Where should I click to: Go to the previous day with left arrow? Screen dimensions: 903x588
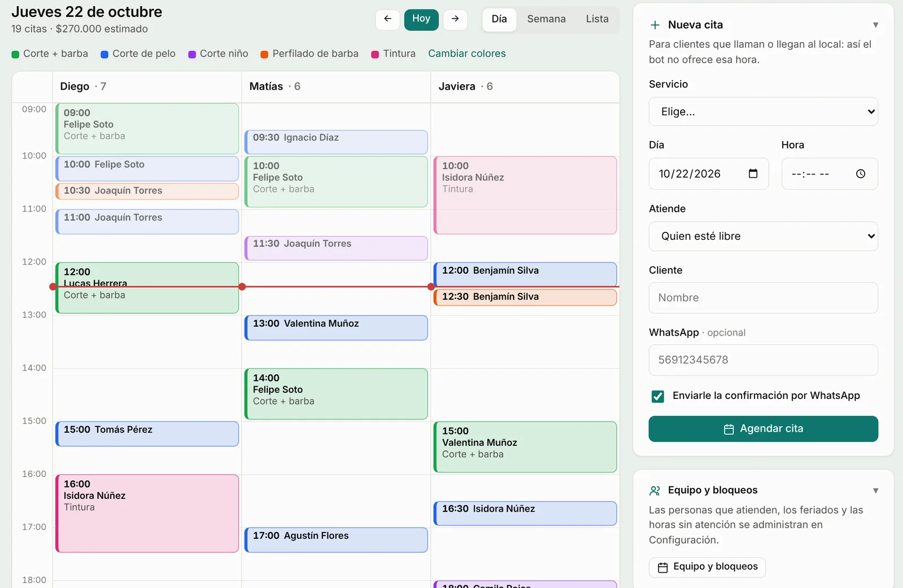[388, 19]
